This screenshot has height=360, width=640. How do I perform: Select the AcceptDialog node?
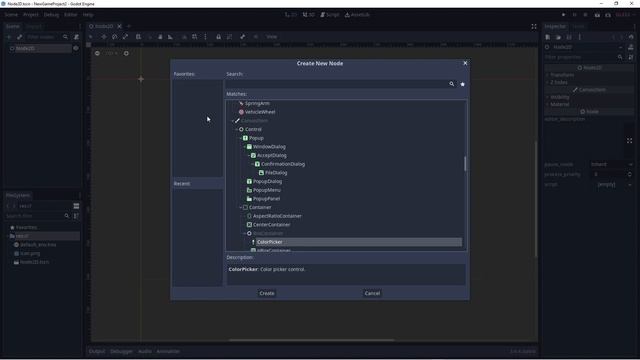pyautogui.click(x=271, y=156)
